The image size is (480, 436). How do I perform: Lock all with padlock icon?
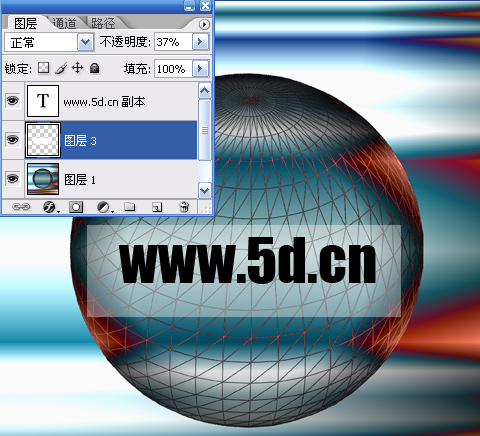pyautogui.click(x=95, y=68)
